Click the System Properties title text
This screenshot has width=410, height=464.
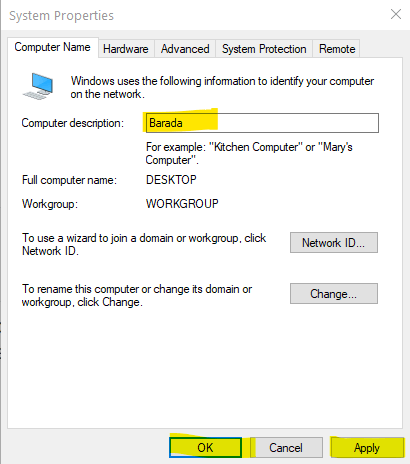click(x=61, y=16)
